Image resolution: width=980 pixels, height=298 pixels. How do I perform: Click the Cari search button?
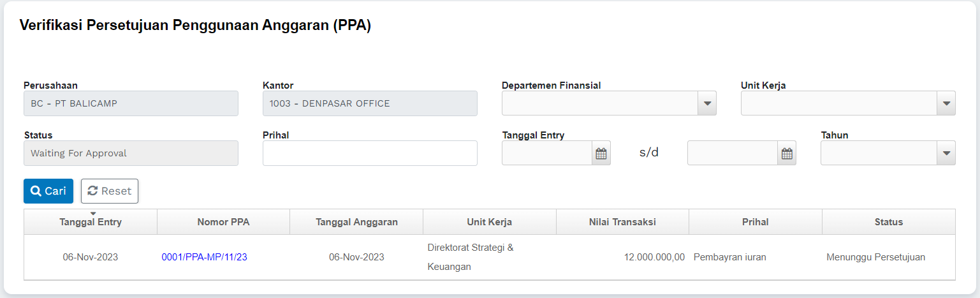tap(48, 191)
